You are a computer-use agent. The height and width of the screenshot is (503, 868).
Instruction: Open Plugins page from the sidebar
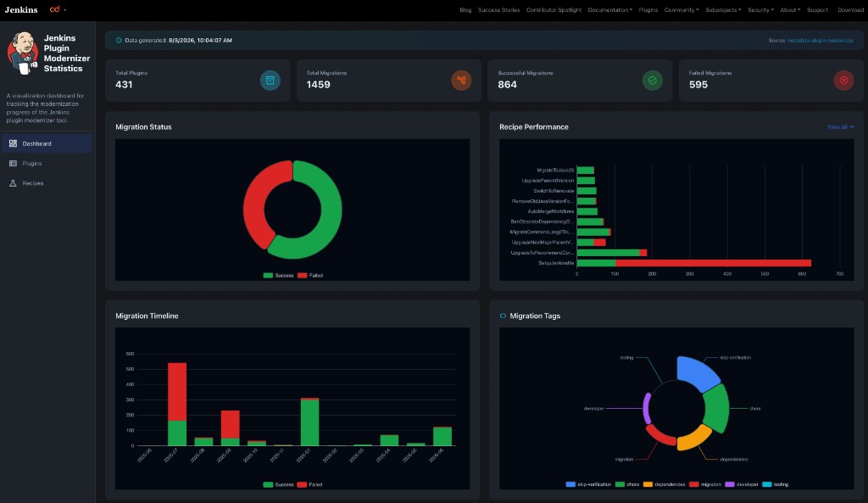coord(47,164)
